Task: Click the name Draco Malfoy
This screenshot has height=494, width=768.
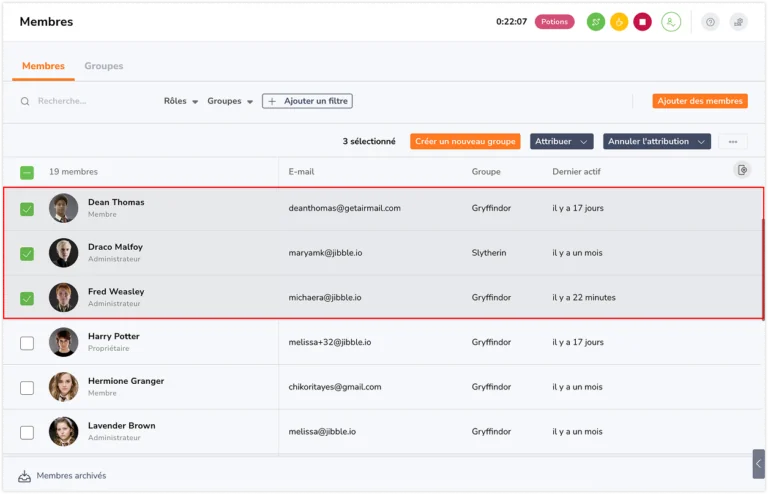Action: pyautogui.click(x=115, y=247)
